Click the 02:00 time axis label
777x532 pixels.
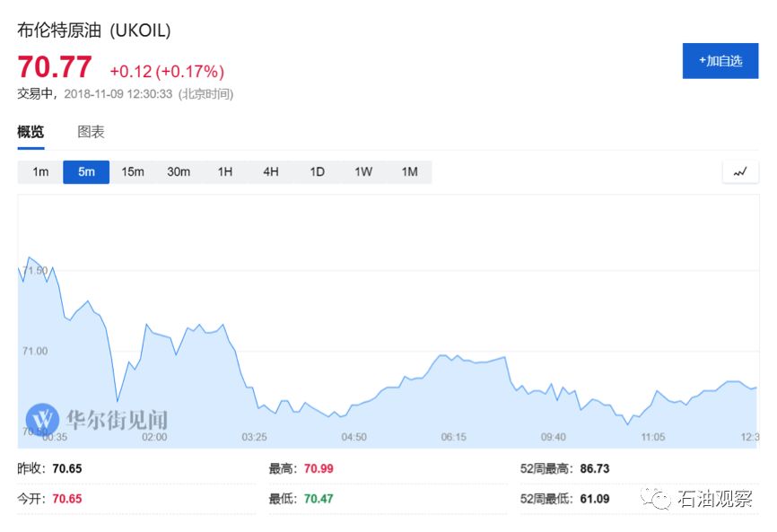pyautogui.click(x=154, y=437)
